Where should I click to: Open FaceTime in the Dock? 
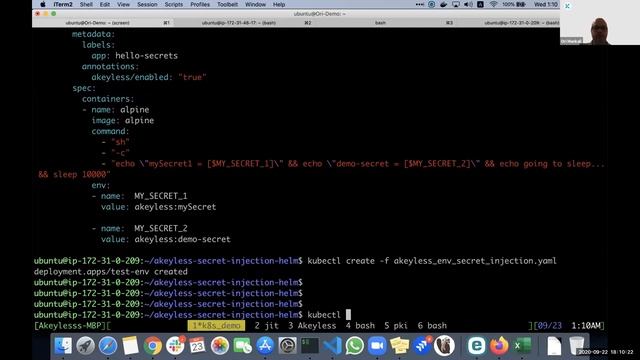242,346
